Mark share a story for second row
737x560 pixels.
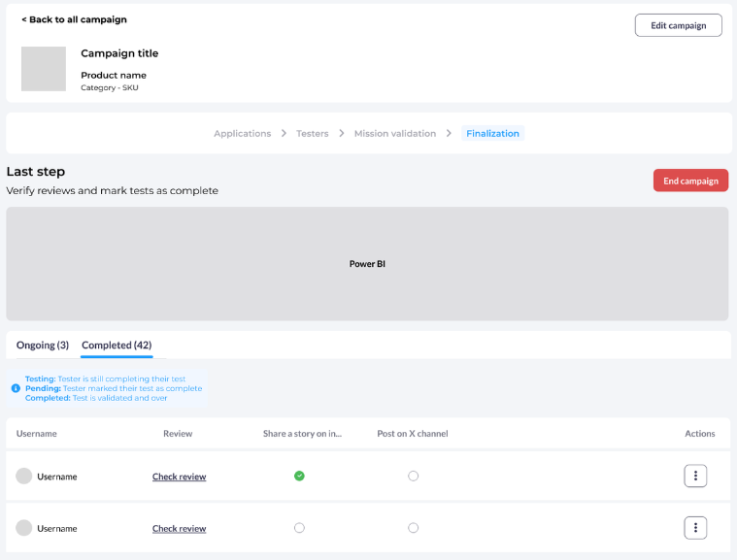point(299,528)
